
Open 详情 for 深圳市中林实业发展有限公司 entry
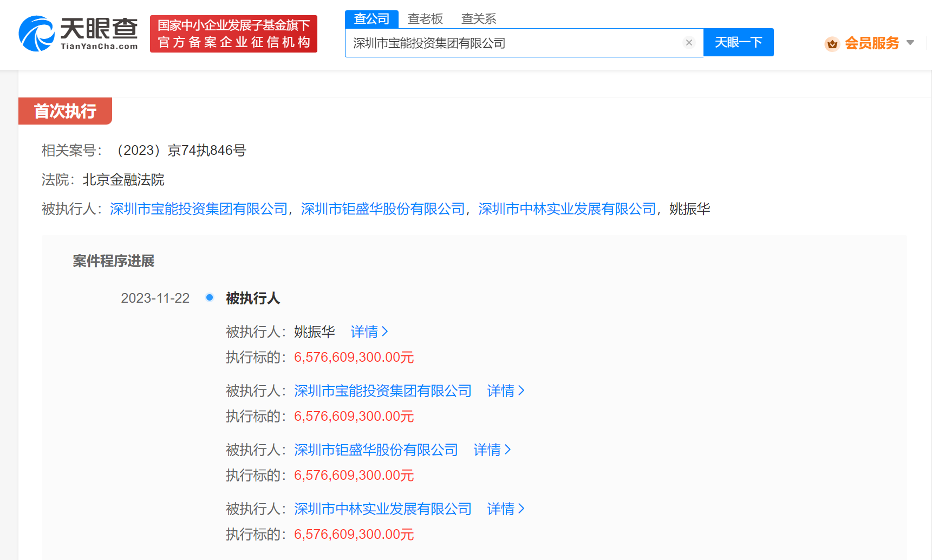click(x=506, y=509)
